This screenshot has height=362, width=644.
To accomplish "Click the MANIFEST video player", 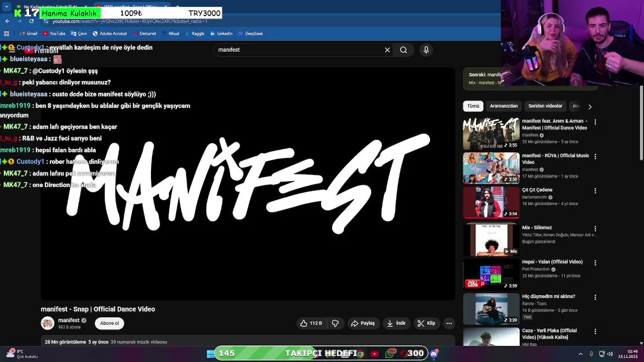I will point(248,184).
